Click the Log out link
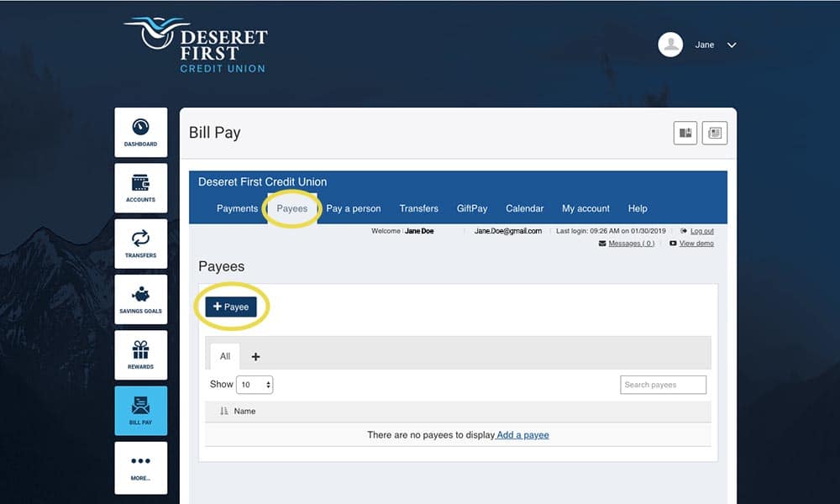840x504 pixels. point(701,231)
